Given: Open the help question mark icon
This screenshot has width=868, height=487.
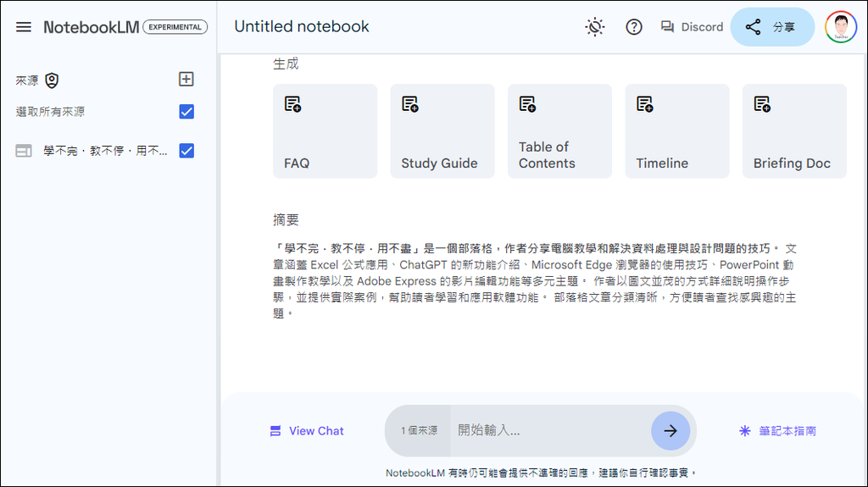Looking at the screenshot, I should 634,26.
